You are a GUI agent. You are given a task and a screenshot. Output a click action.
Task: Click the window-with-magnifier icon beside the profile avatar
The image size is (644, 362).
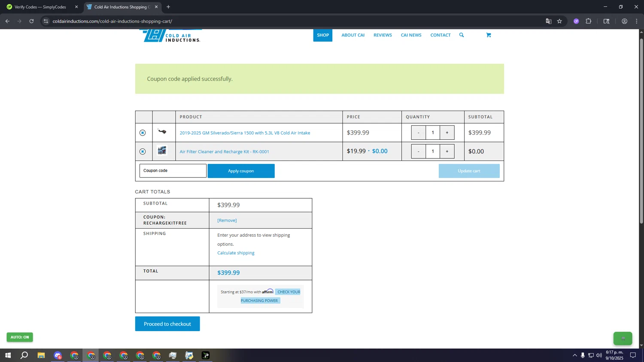[x=607, y=21]
